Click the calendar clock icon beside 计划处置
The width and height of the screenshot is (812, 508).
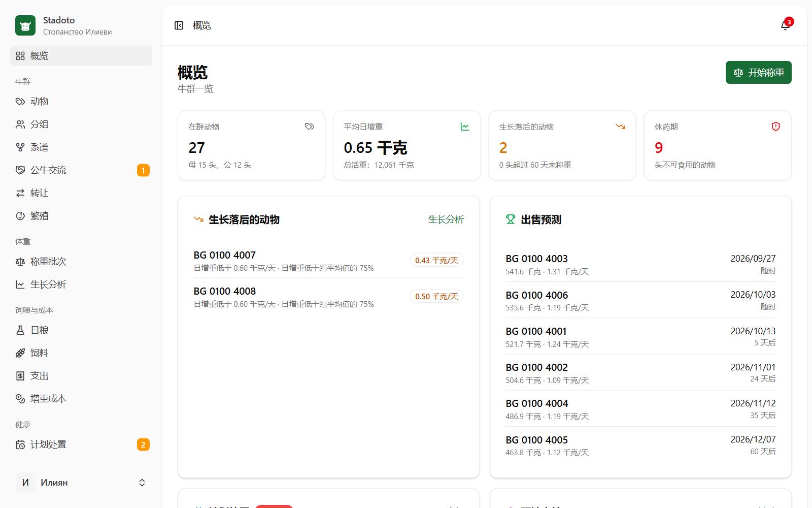[x=20, y=444]
